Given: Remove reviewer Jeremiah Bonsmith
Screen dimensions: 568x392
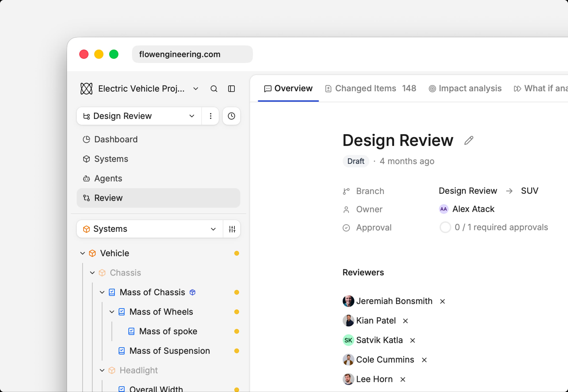Looking at the screenshot, I should [x=442, y=301].
